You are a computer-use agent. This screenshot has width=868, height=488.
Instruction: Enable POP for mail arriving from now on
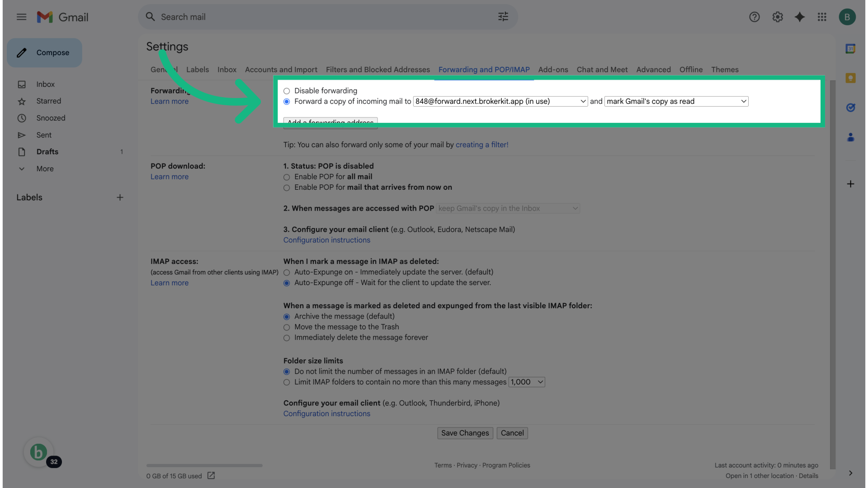[x=287, y=188]
